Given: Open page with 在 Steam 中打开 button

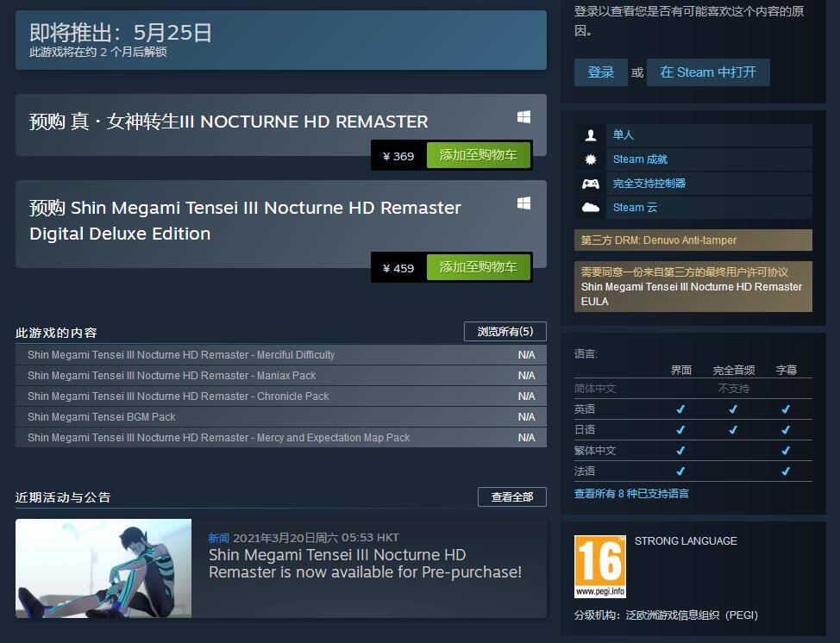Looking at the screenshot, I should 708,72.
